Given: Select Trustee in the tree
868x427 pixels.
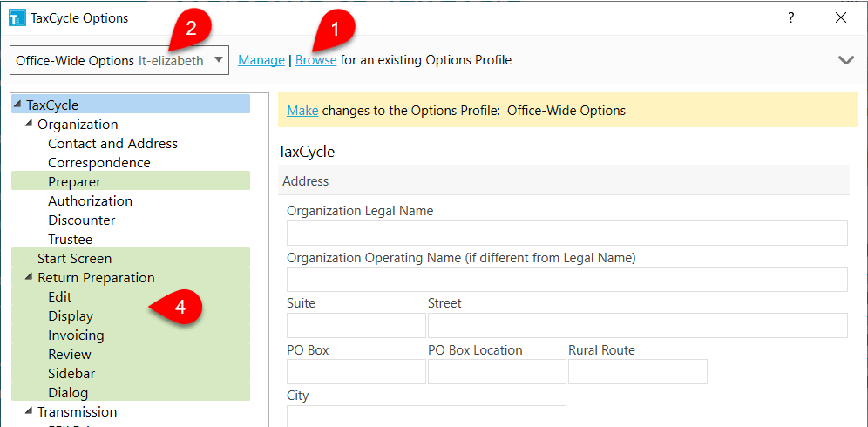Looking at the screenshot, I should [x=71, y=240].
